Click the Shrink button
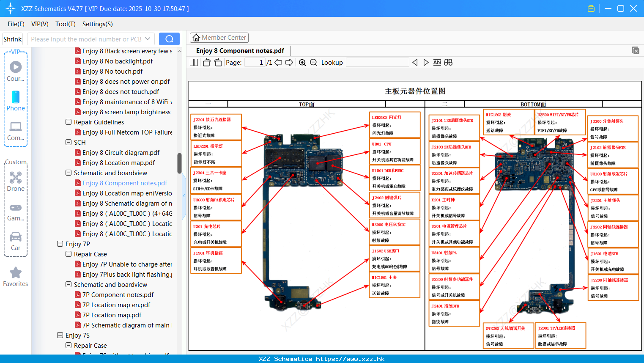This screenshot has height=363, width=644. point(12,39)
